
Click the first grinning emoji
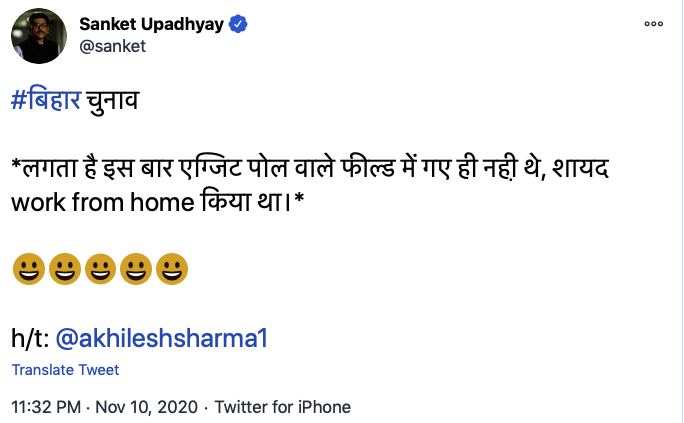[27, 269]
